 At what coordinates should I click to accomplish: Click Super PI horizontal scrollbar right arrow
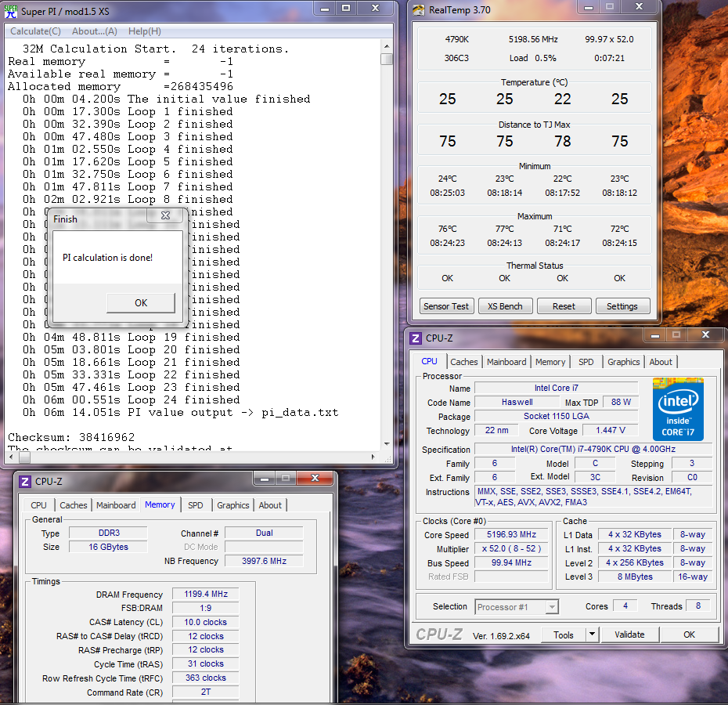[x=373, y=457]
